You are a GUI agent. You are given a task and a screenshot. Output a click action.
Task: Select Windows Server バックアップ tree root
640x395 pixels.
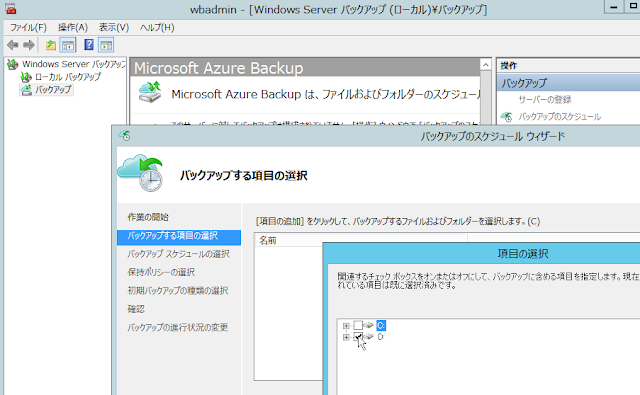(x=73, y=64)
